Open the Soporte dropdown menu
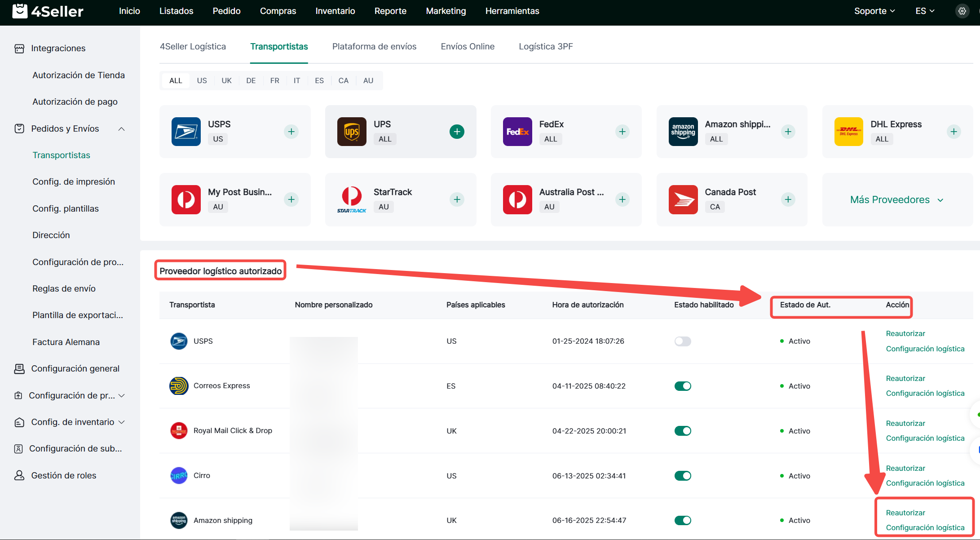Screen dimensions: 980x540 click(874, 11)
